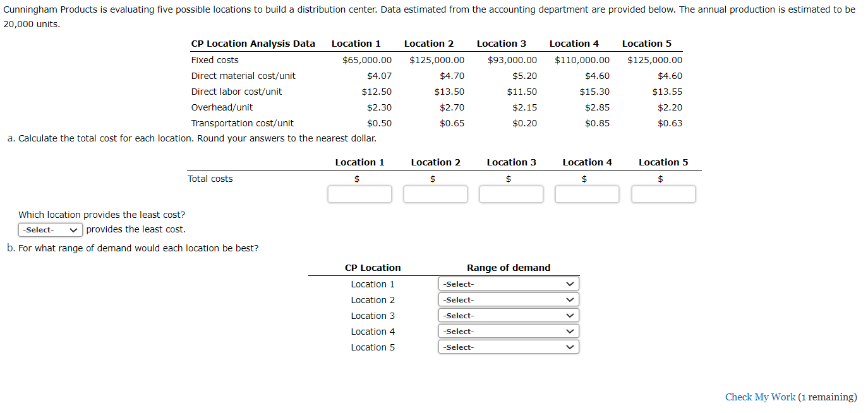Click the Direct material cost/unit row label
Viewport: 868px width, 413px height.
(243, 76)
